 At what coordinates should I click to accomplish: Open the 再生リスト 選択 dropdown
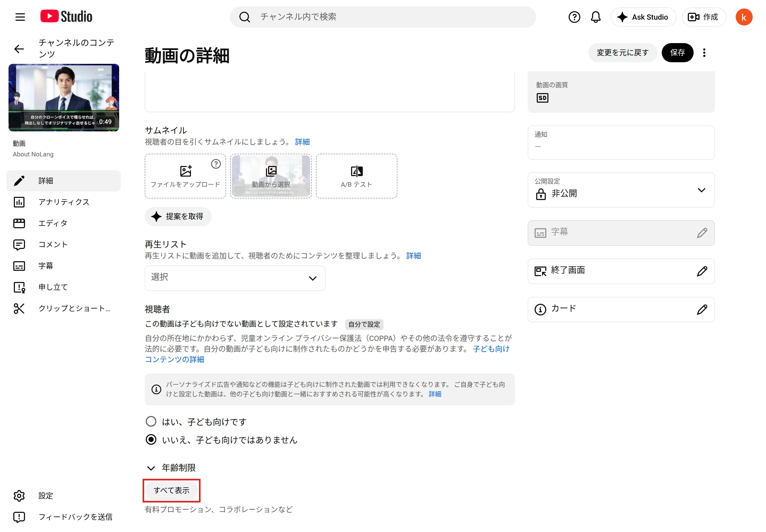pyautogui.click(x=235, y=278)
